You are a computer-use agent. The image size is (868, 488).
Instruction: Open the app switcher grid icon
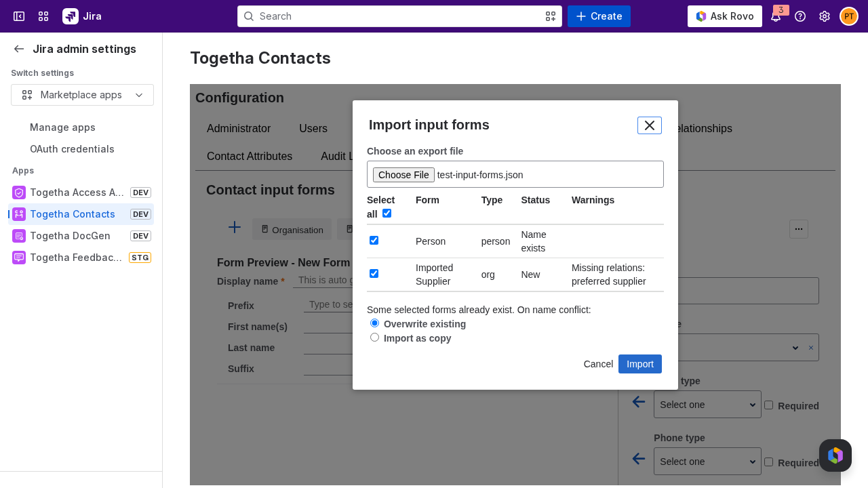(43, 16)
